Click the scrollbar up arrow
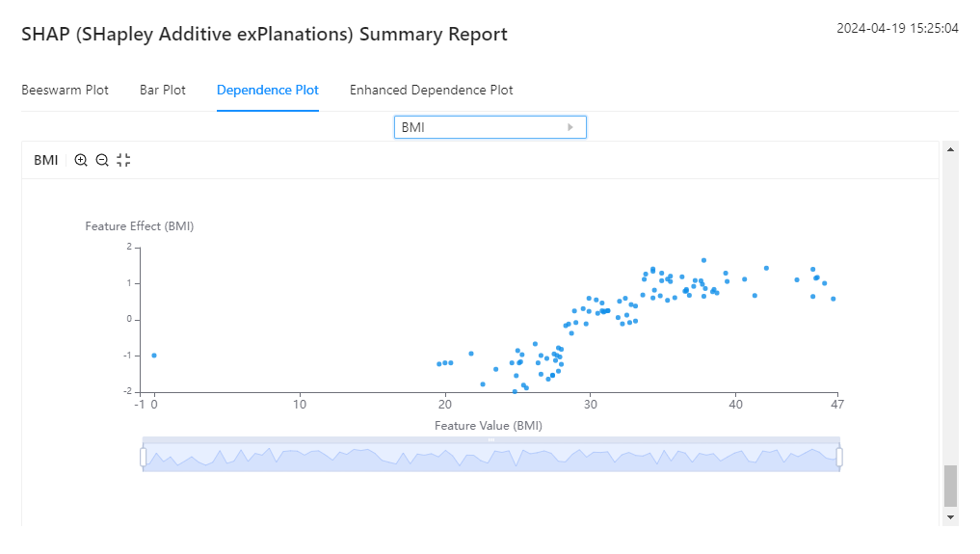 tap(951, 149)
